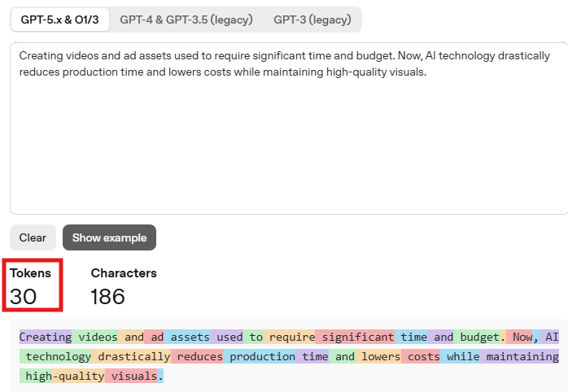
Task: Click the Tokens count of 30
Action: pyautogui.click(x=23, y=297)
